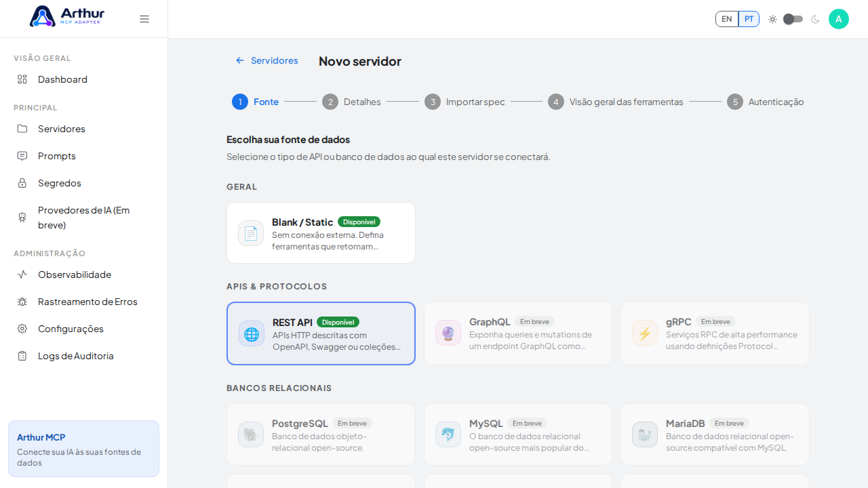Click the Blank / Static document icon
The image size is (868, 488).
tap(251, 233)
